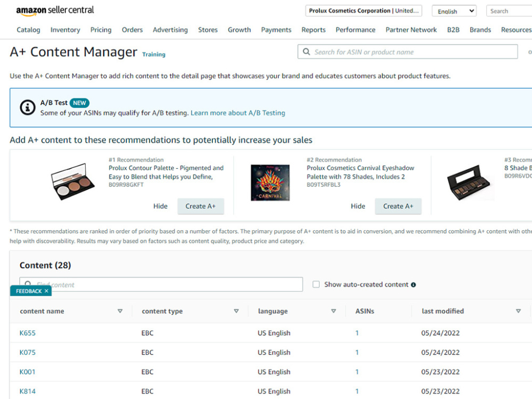Screen dimensions: 532x399
Task: Open language column filter arrow
Action: tap(334, 311)
